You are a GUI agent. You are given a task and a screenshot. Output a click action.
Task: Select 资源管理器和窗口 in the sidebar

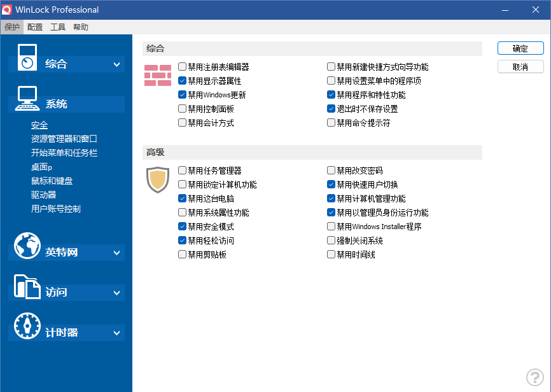point(64,139)
